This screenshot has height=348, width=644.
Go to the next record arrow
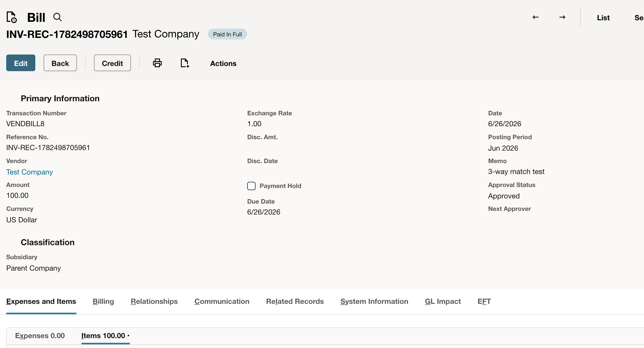(562, 17)
